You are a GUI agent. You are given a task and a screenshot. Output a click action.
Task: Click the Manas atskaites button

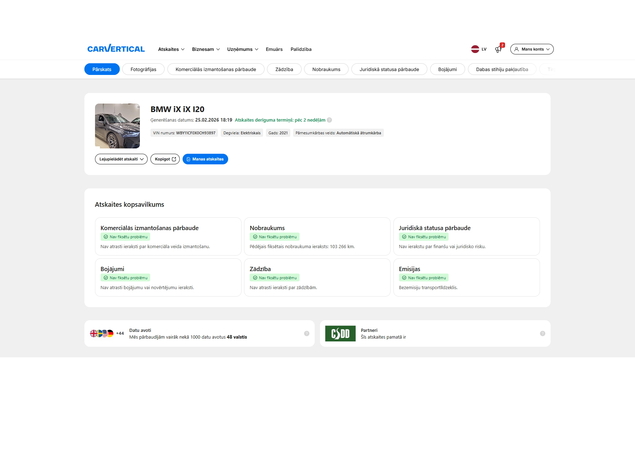(x=205, y=159)
